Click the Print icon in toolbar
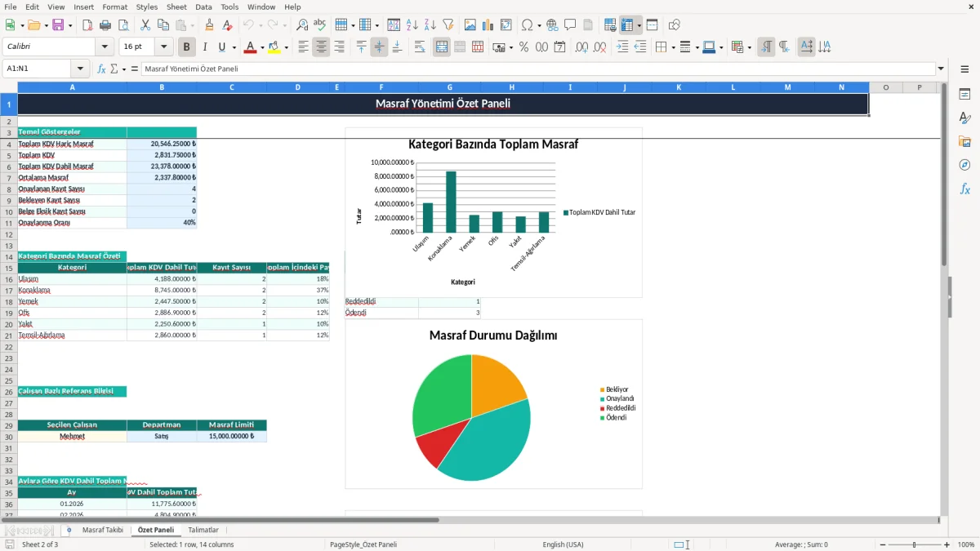This screenshot has width=980, height=551. point(105,24)
